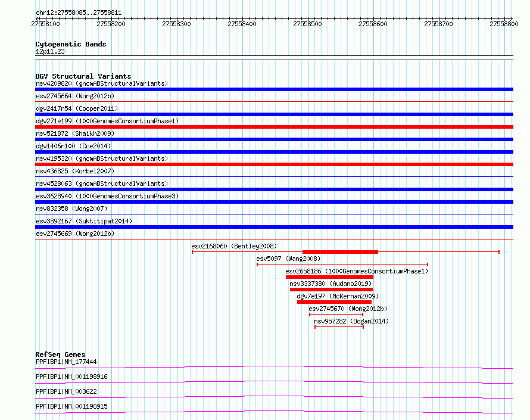Image resolution: width=530 pixels, height=420 pixels.
Task: Click esv2168060 (Bentley2008) label
Action: point(234,246)
